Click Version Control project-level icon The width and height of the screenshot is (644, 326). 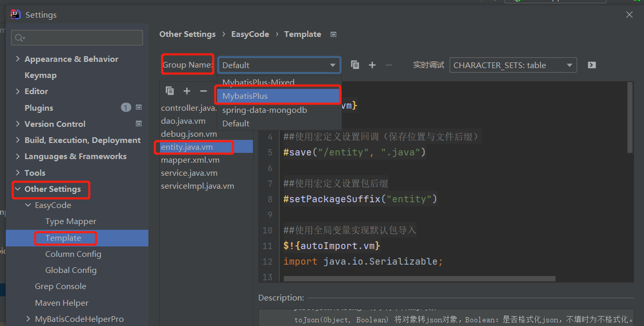pos(139,124)
